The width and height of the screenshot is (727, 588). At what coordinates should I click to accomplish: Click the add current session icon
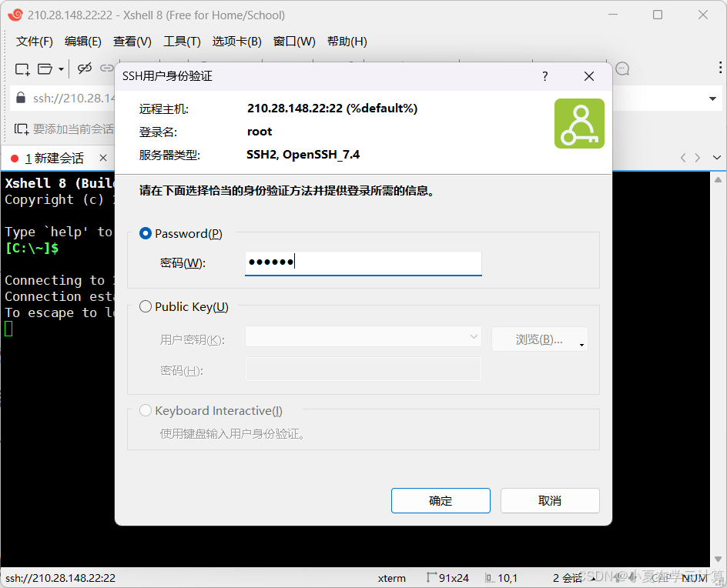tap(21, 129)
